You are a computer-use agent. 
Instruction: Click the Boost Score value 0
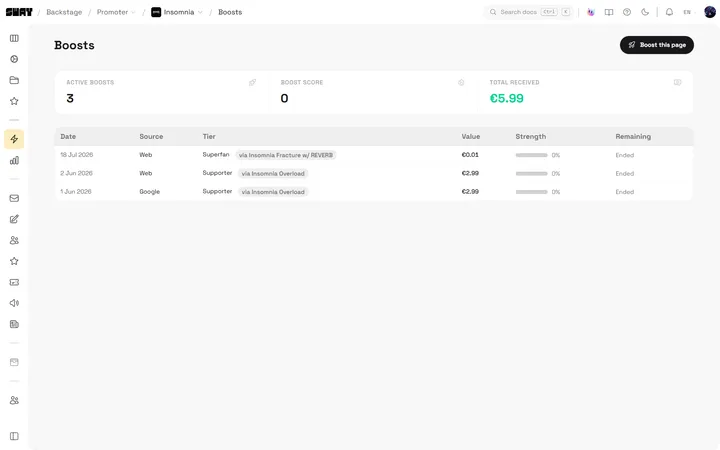(x=284, y=98)
